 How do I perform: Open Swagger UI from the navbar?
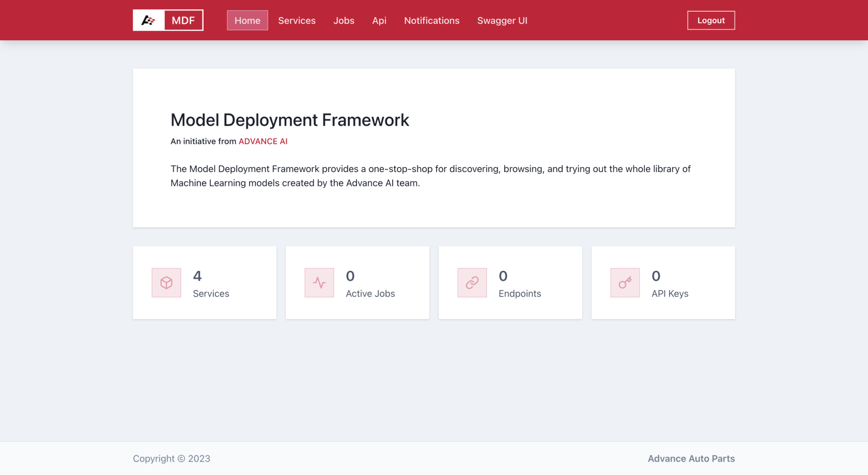click(x=502, y=20)
